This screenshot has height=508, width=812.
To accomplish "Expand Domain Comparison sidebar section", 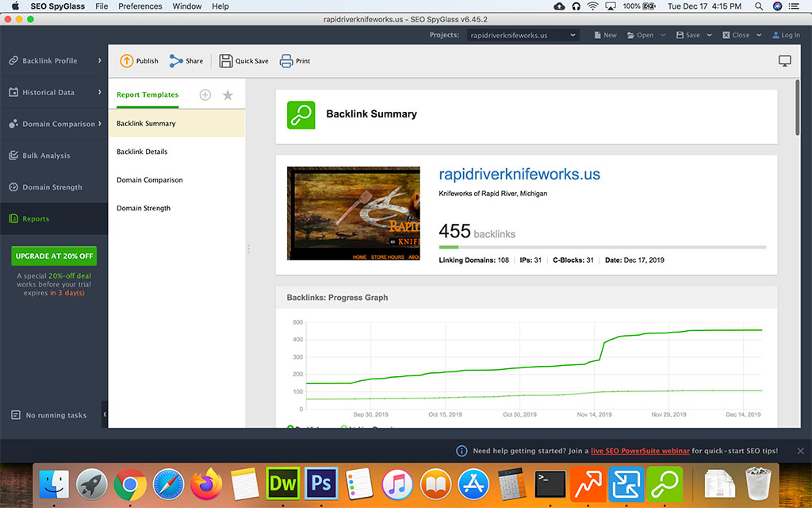I will (54, 124).
